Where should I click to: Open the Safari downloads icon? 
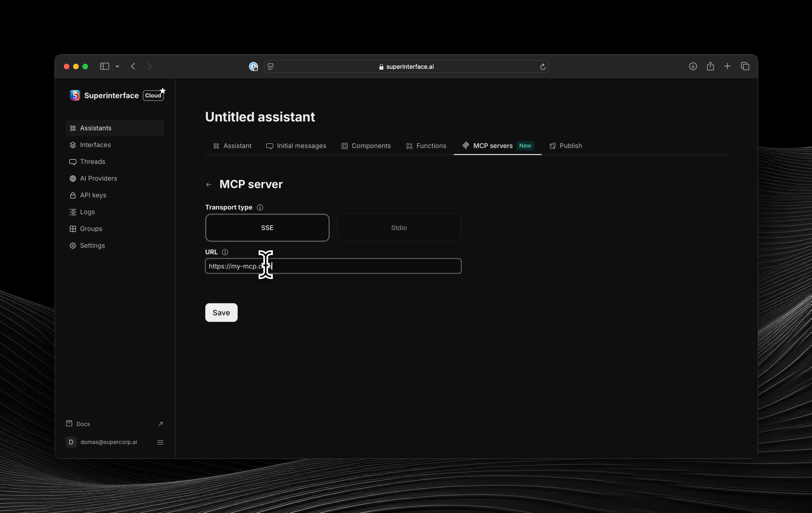point(693,66)
